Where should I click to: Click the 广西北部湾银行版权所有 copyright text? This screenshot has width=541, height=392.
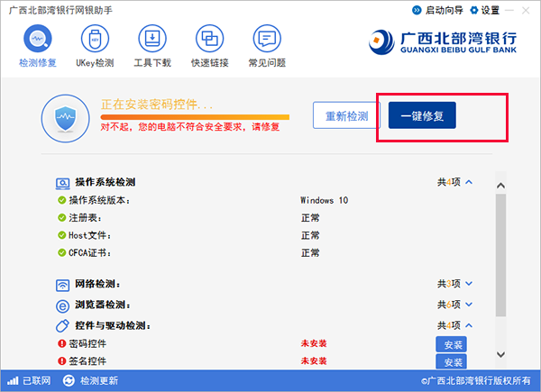pos(476,380)
